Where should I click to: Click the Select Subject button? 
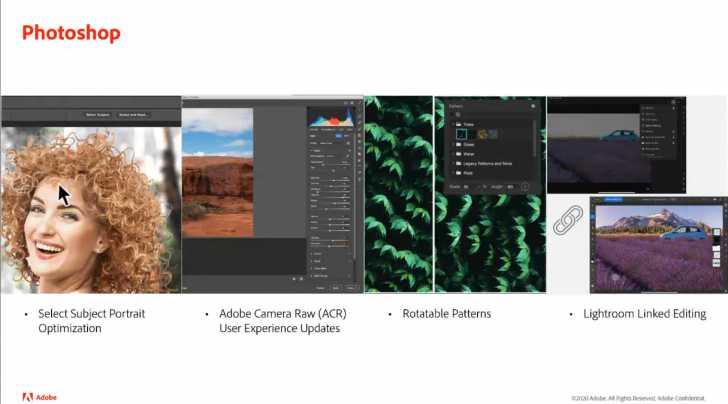pyautogui.click(x=98, y=115)
